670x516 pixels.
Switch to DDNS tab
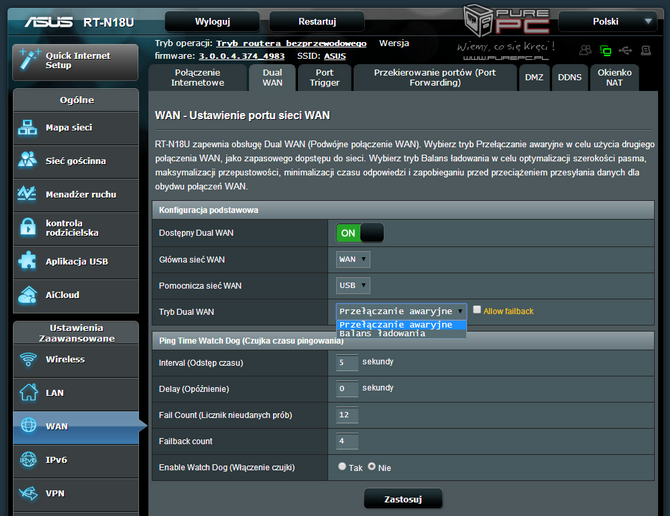click(x=570, y=78)
